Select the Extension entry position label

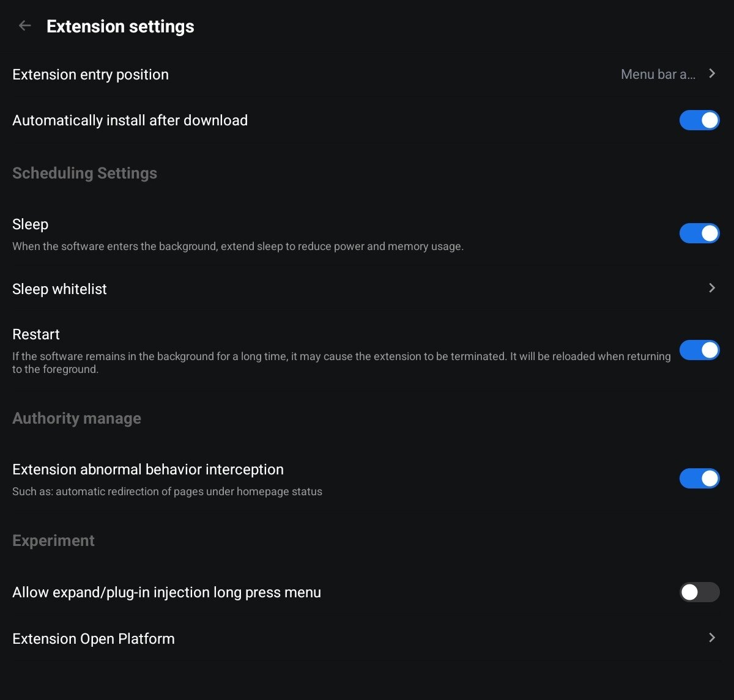pyautogui.click(x=91, y=75)
